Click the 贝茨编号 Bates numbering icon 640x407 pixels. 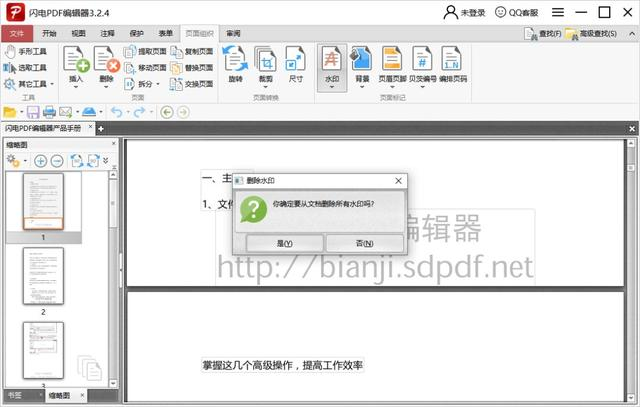422,60
